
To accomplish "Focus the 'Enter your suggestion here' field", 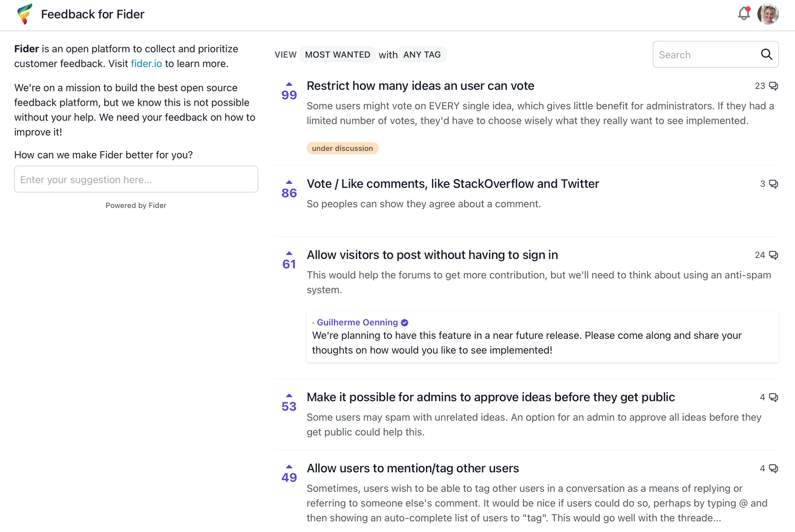I will tap(136, 179).
